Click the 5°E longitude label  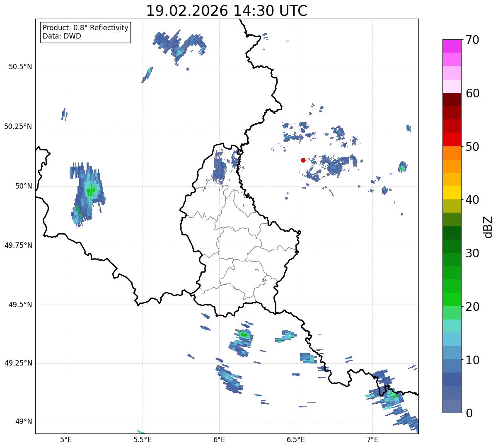click(66, 439)
